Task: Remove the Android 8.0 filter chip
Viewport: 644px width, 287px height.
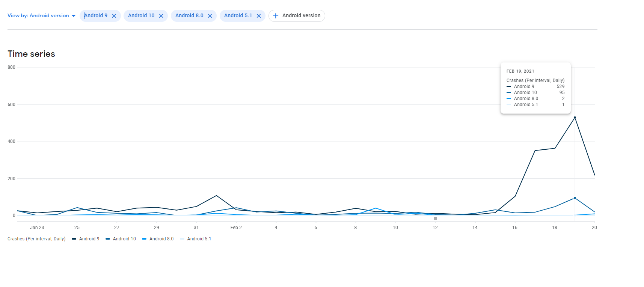Action: click(210, 16)
